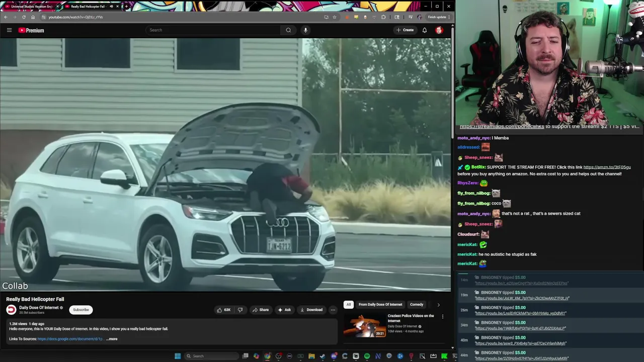The height and width of the screenshot is (362, 644).
Task: Click the video title Really Bad Helicopter Fall
Action: pos(35,299)
